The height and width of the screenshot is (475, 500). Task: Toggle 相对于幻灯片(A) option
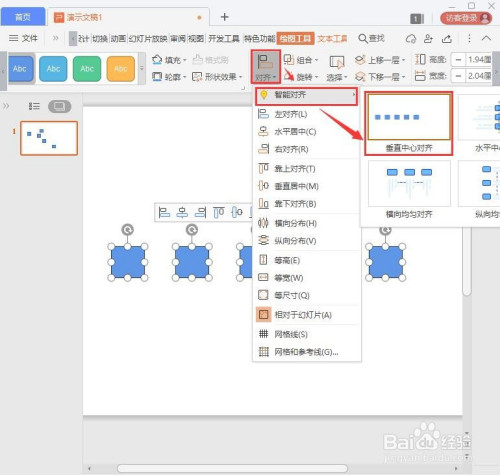point(306,315)
